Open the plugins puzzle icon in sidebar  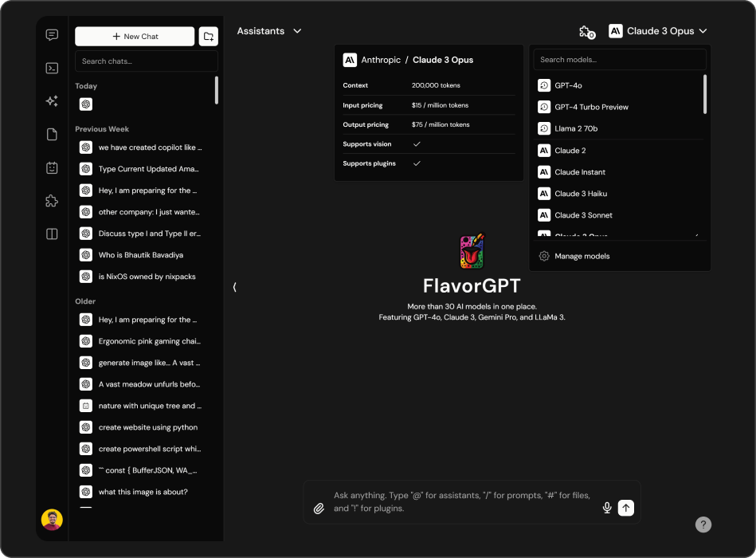coord(52,201)
